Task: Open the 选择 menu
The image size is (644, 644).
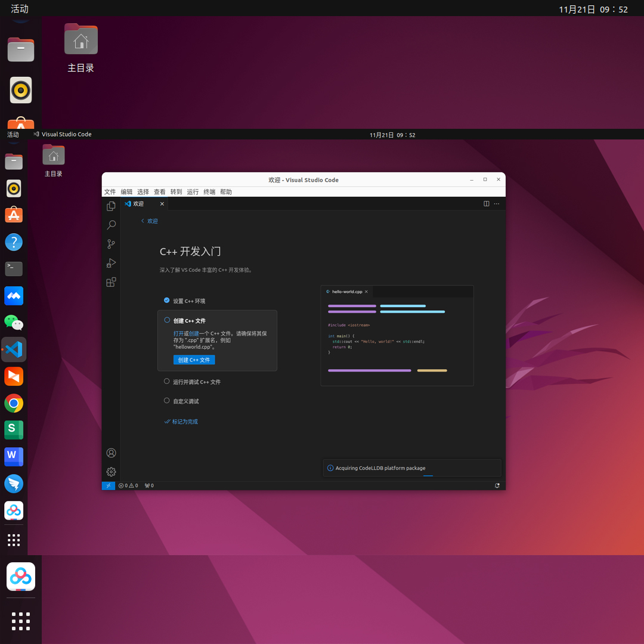Action: coord(143,192)
